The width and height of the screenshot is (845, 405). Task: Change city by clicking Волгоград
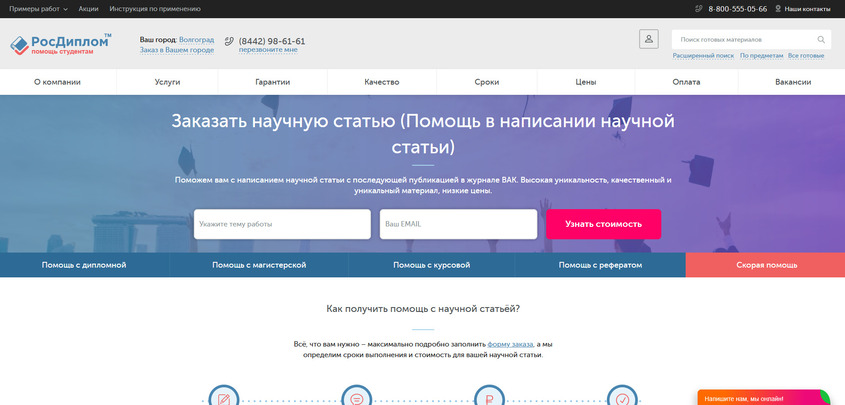[196, 40]
